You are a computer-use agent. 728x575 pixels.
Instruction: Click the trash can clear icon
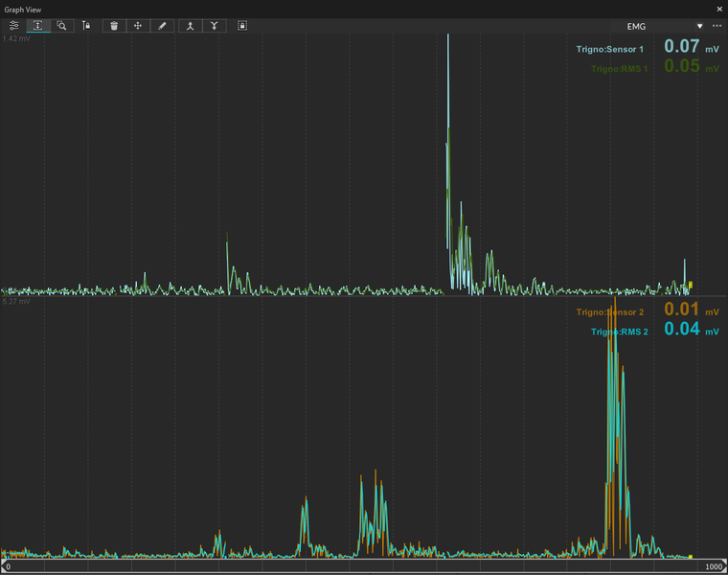point(114,26)
